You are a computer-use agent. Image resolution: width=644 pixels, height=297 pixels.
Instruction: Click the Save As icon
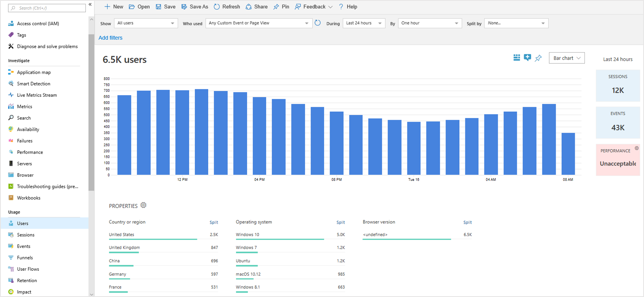pos(184,6)
